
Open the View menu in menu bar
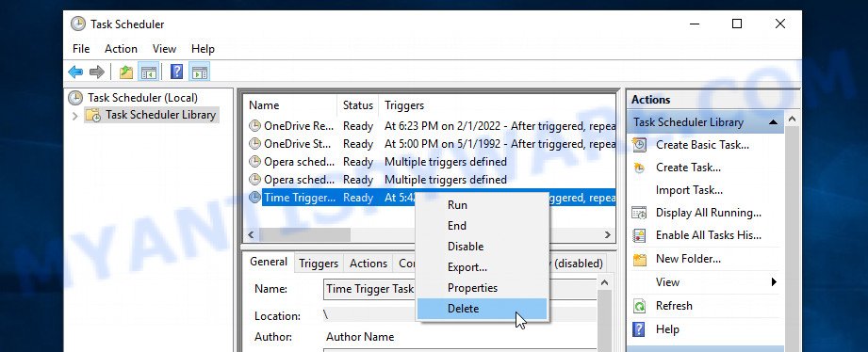tap(164, 49)
